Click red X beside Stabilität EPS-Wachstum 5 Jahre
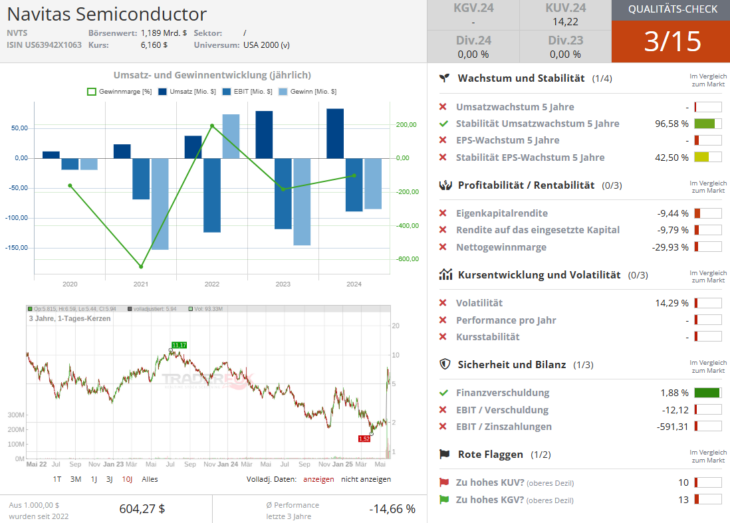730x523 pixels. [443, 157]
